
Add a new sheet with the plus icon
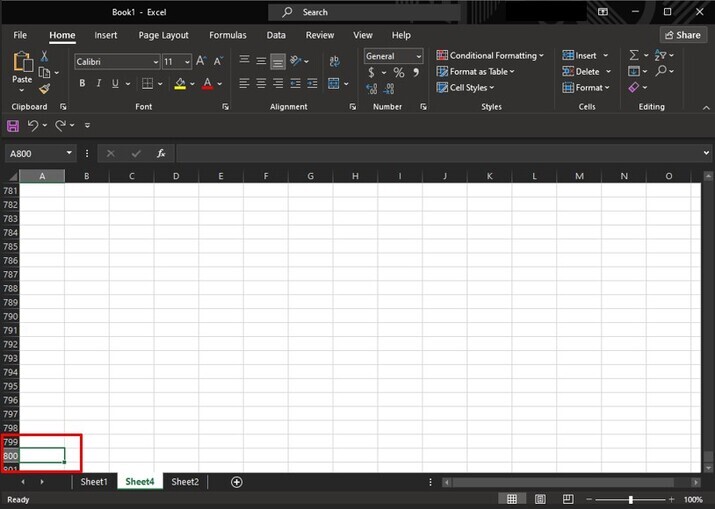coord(237,482)
